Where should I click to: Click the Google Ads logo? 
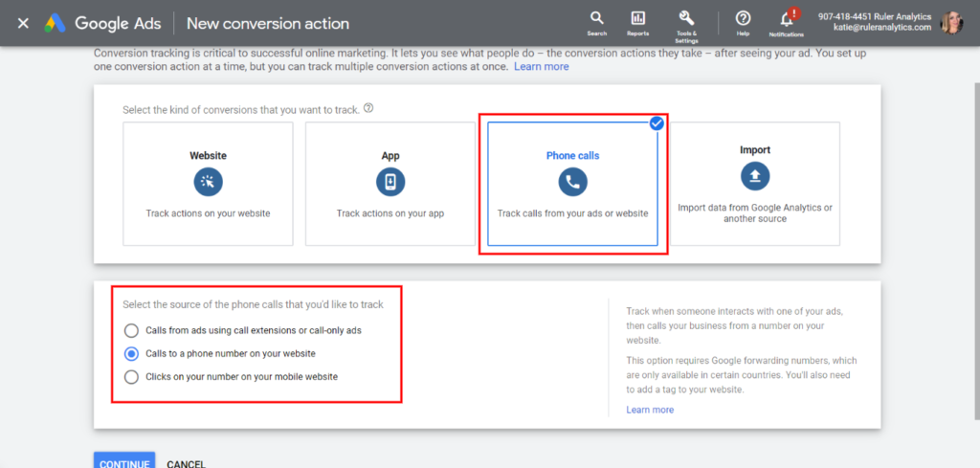[56, 23]
